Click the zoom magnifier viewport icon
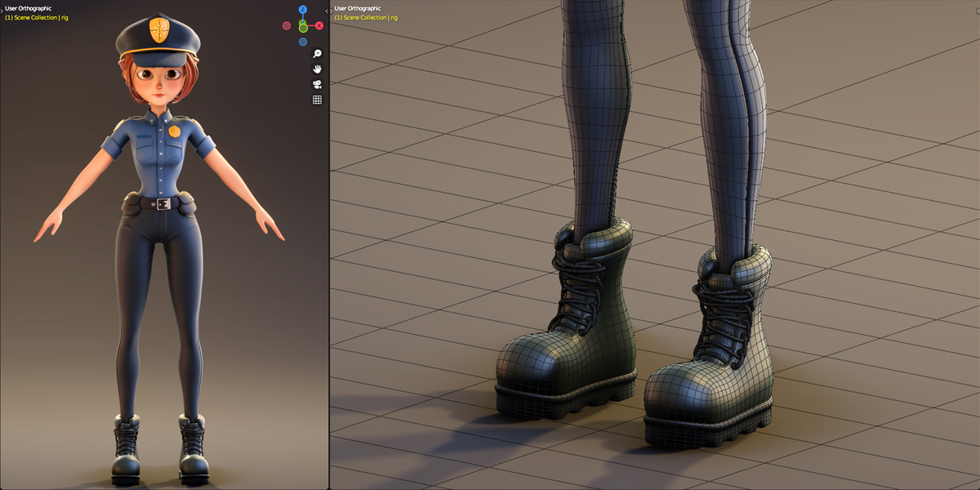 pos(317,53)
